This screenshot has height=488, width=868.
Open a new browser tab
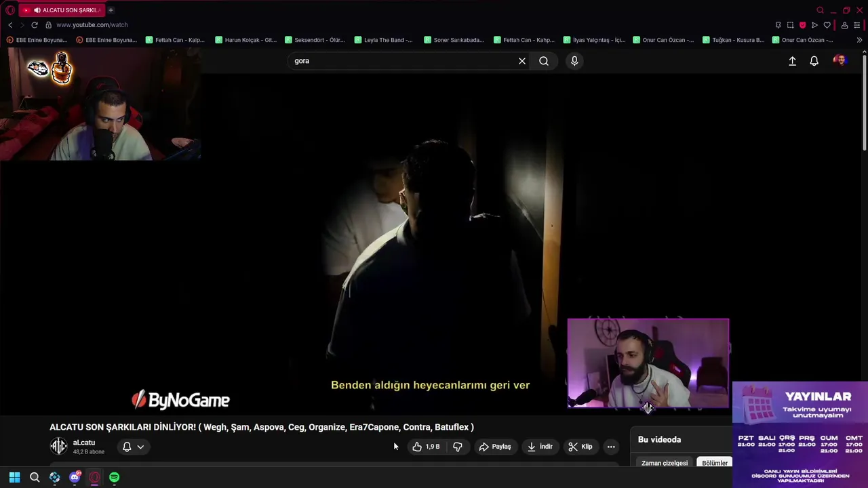[x=111, y=10]
